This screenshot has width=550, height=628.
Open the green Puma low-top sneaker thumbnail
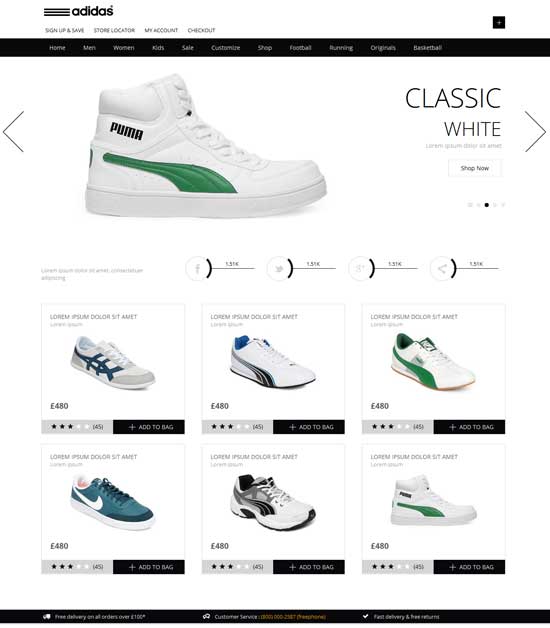(x=433, y=362)
